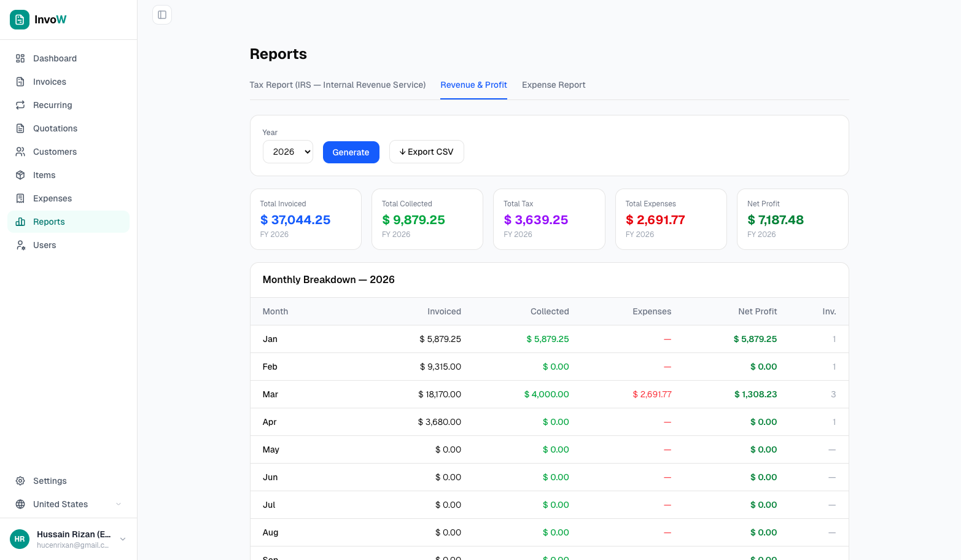Expand the United States country selector chevron
This screenshot has height=560, width=961.
pos(119,504)
